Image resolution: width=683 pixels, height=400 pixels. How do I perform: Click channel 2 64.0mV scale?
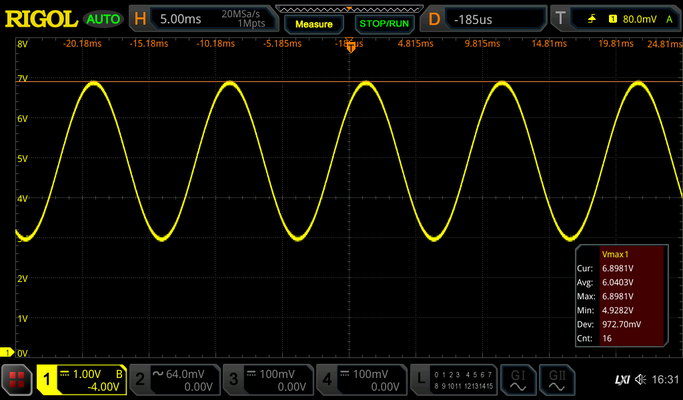click(185, 374)
